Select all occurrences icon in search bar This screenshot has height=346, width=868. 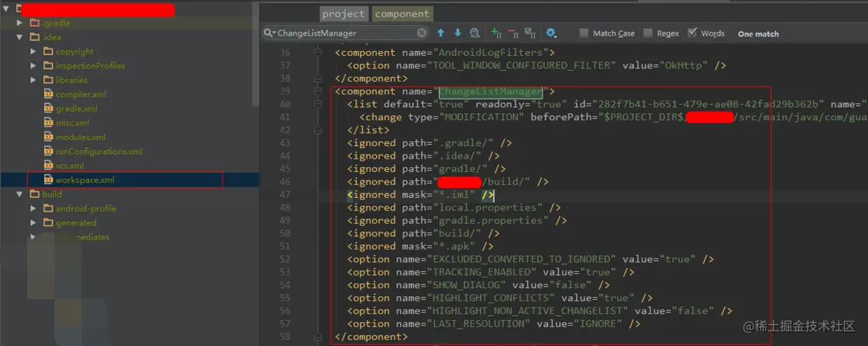click(530, 33)
